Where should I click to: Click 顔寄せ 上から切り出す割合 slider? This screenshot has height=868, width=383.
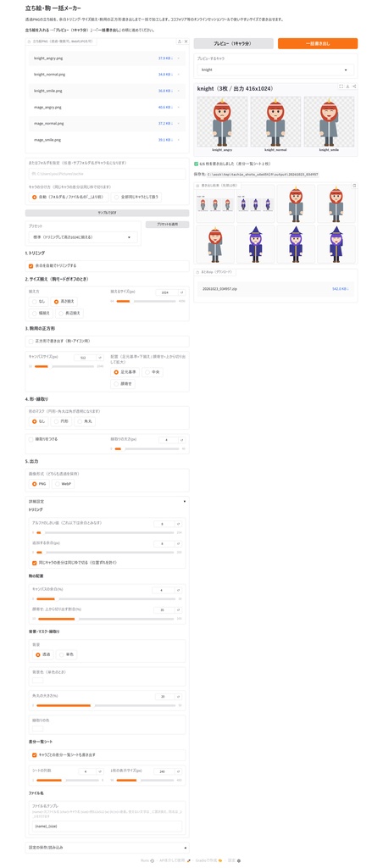click(106, 618)
